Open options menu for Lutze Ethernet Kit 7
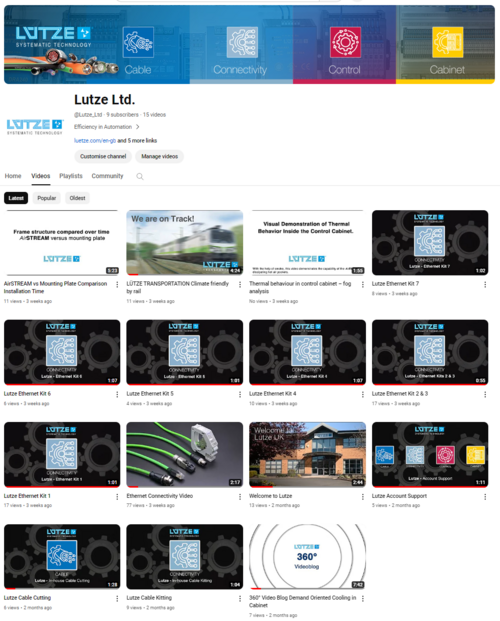Screen dimensions: 500x621 click(485, 284)
